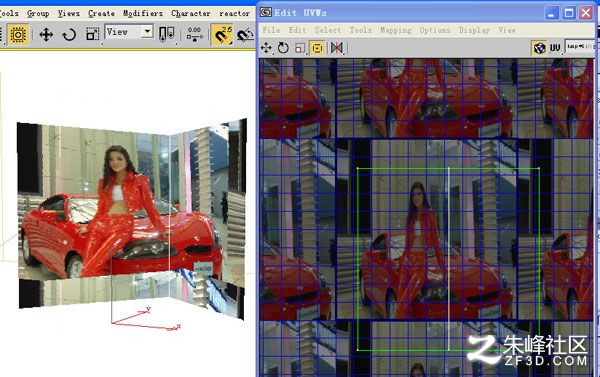Close the Edit UVWs window

click(x=586, y=13)
